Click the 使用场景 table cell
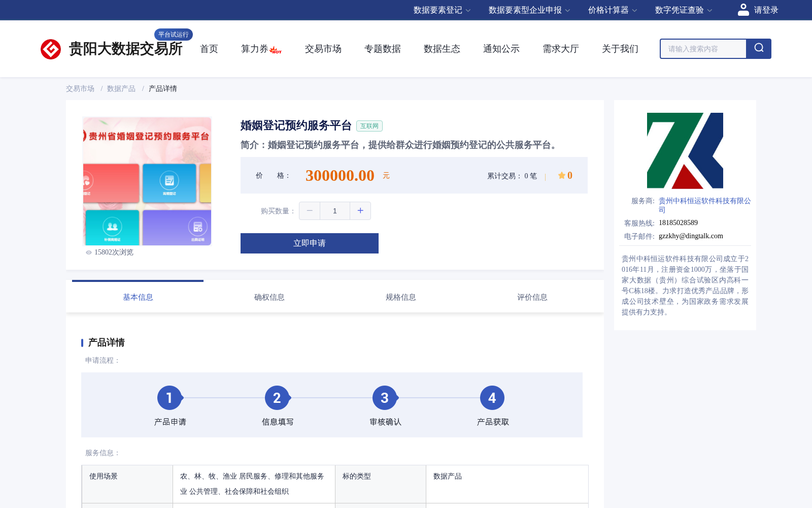The image size is (812, 508). click(127, 484)
